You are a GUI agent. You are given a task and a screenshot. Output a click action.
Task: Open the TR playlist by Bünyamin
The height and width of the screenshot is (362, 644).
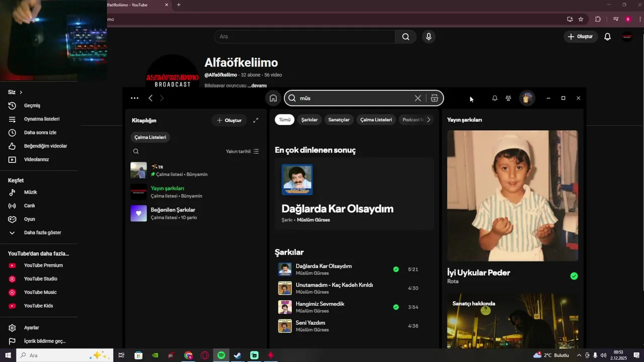pyautogui.click(x=195, y=170)
